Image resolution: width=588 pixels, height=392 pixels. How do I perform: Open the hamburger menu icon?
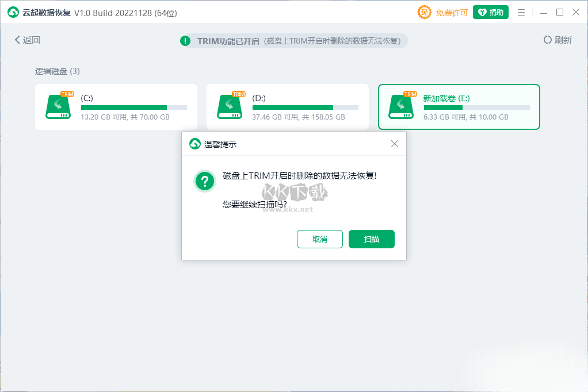click(x=521, y=12)
